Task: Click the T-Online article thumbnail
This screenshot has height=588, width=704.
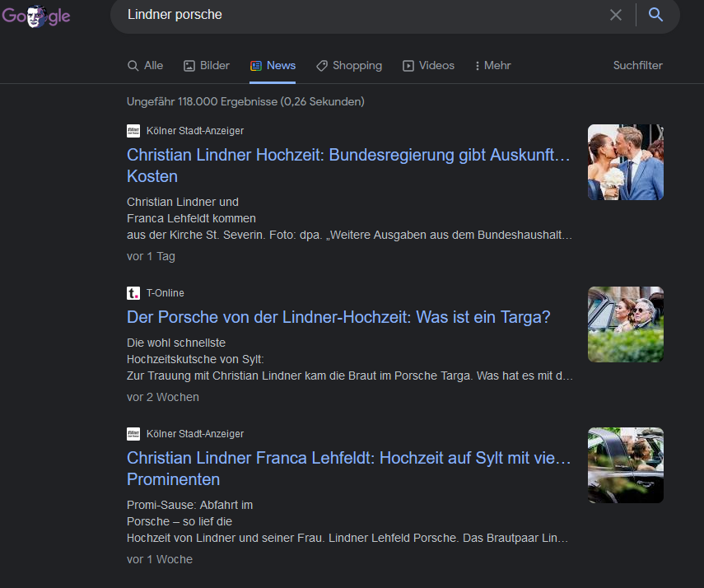Action: coord(625,324)
